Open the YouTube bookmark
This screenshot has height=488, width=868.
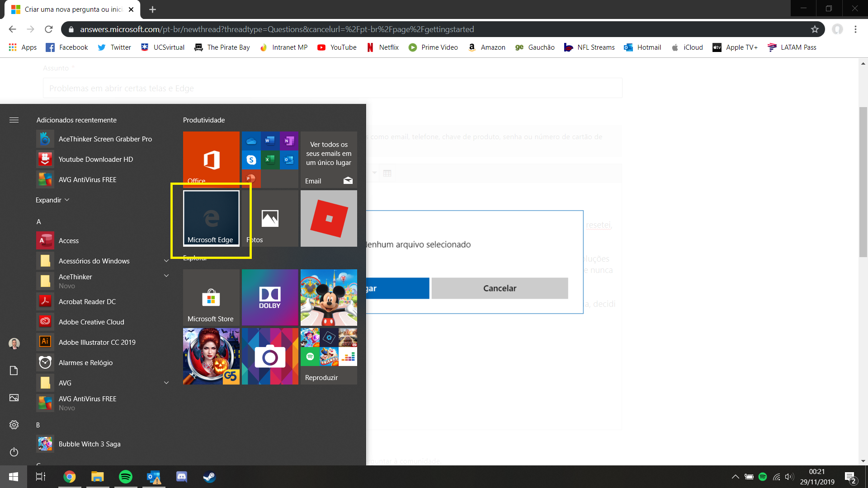tap(337, 47)
